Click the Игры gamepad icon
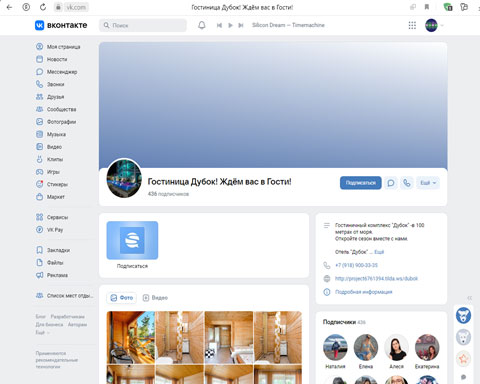This screenshot has height=384, width=480. (x=39, y=172)
